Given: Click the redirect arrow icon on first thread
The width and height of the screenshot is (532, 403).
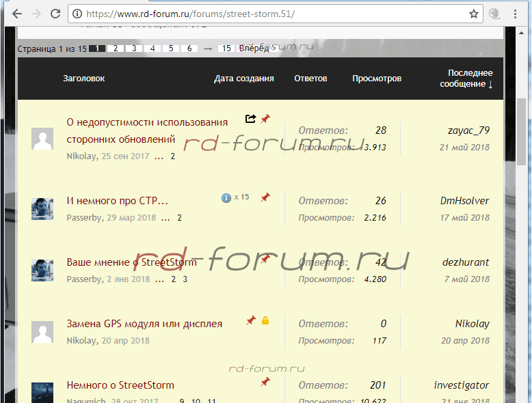Looking at the screenshot, I should coord(250,119).
